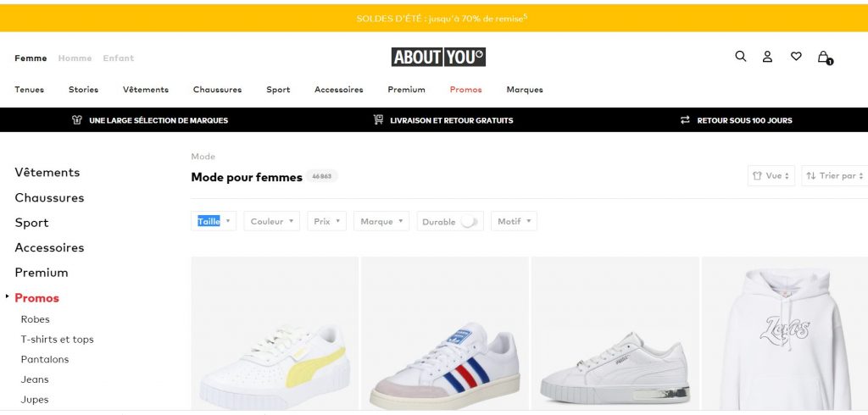Click the summer sales yellow banner
The width and height of the screenshot is (868, 415).
(434, 18)
